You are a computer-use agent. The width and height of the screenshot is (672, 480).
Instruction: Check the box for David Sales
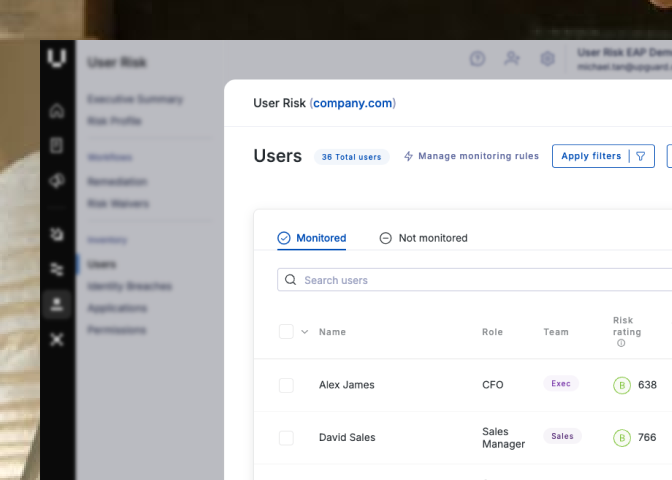pyautogui.click(x=286, y=438)
